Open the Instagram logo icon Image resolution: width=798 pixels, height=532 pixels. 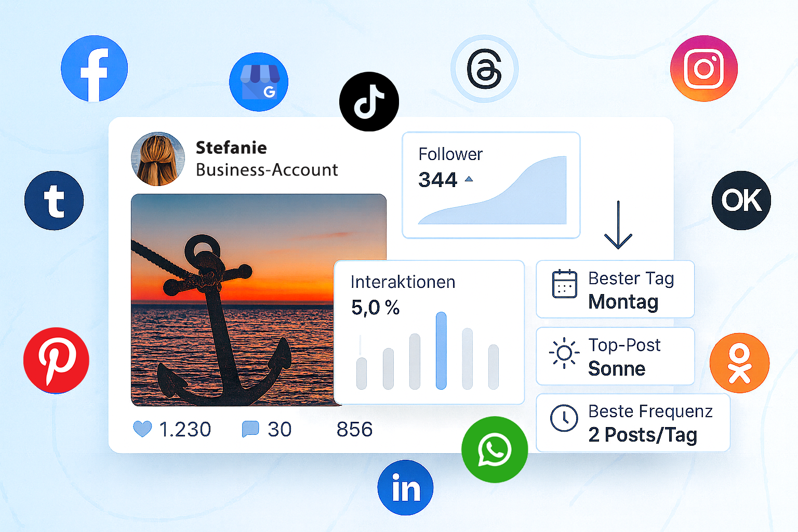704,68
